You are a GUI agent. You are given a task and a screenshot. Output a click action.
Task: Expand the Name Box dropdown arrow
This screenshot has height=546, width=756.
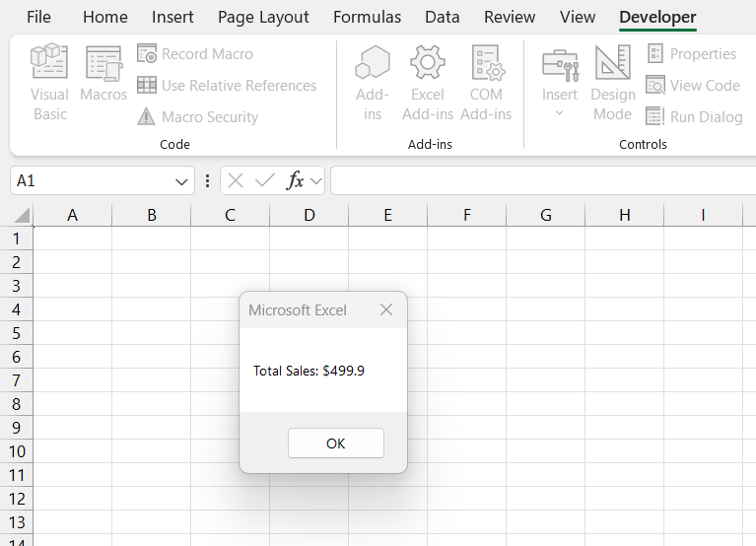pos(181,181)
